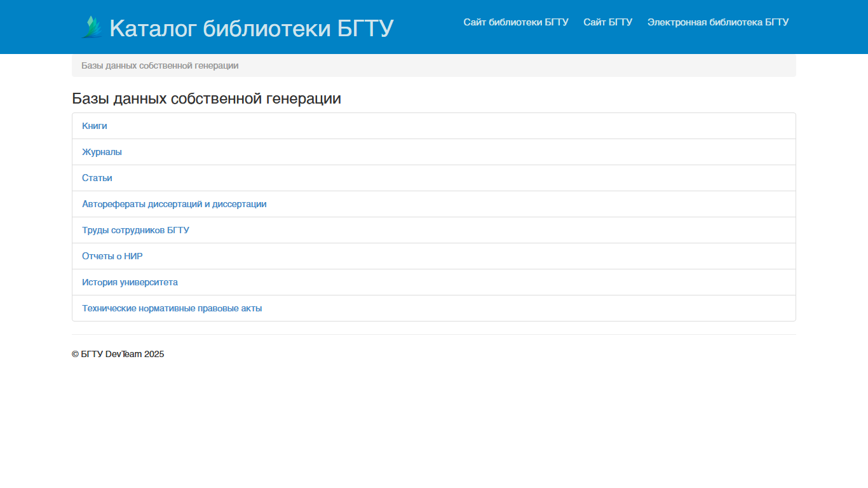Click the library logo icon in header
Image resolution: width=868 pixels, height=488 pixels.
point(92,27)
